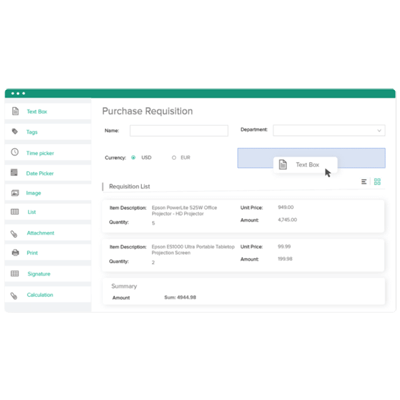400x400 pixels.
Task: Click the Summary heading
Action: 124,286
